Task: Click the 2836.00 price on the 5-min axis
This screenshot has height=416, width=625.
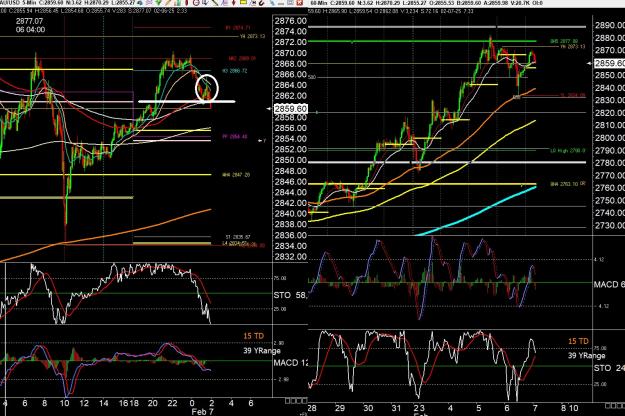Action: 291,235
